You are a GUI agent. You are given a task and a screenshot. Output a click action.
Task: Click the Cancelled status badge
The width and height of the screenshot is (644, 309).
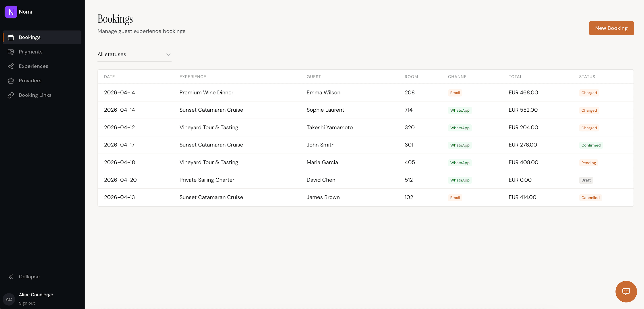click(590, 198)
